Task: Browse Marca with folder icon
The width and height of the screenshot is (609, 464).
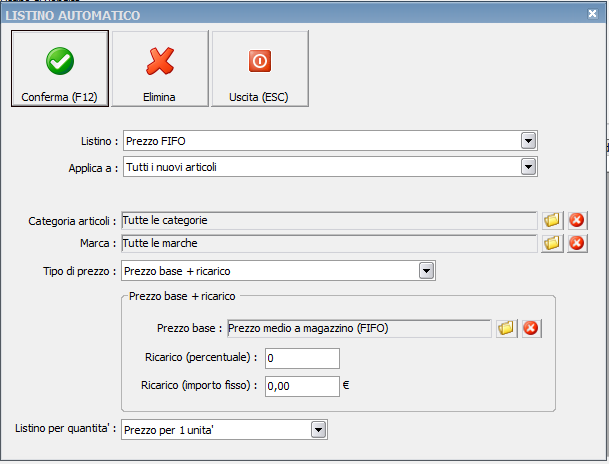Action: pos(552,243)
